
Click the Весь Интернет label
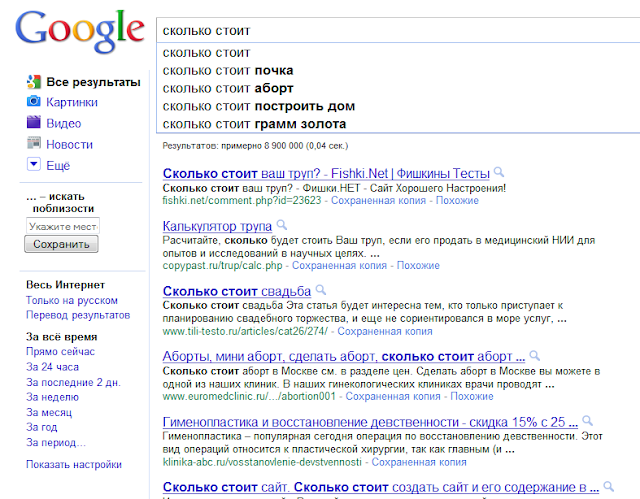65,285
